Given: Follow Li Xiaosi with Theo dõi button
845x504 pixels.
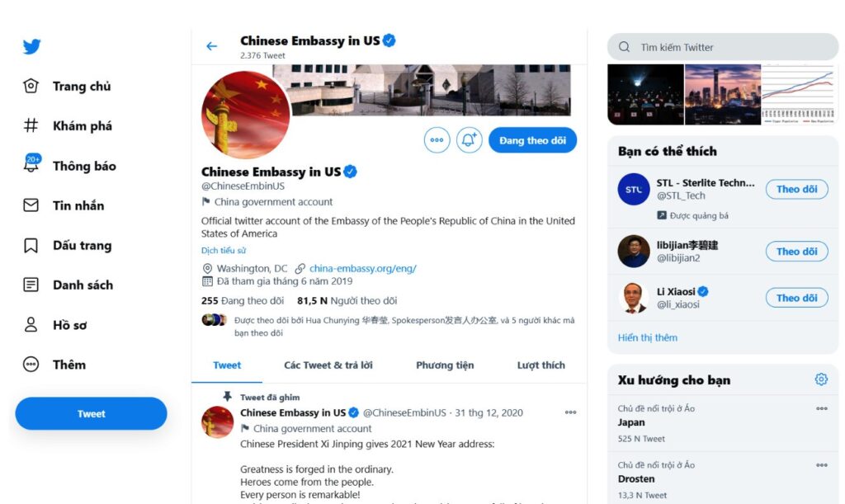Looking at the screenshot, I should [x=796, y=298].
